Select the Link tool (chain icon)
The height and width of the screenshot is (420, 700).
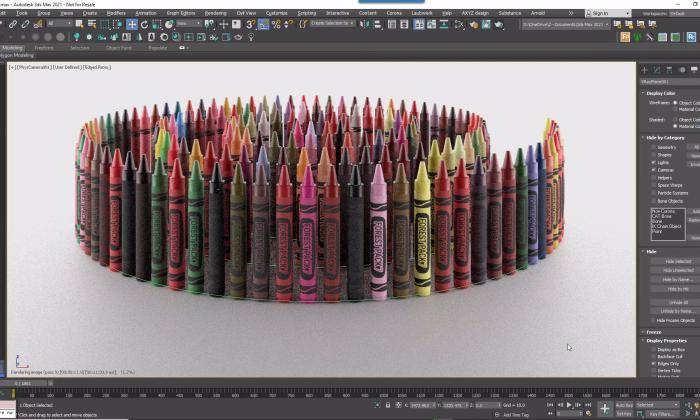12,24
